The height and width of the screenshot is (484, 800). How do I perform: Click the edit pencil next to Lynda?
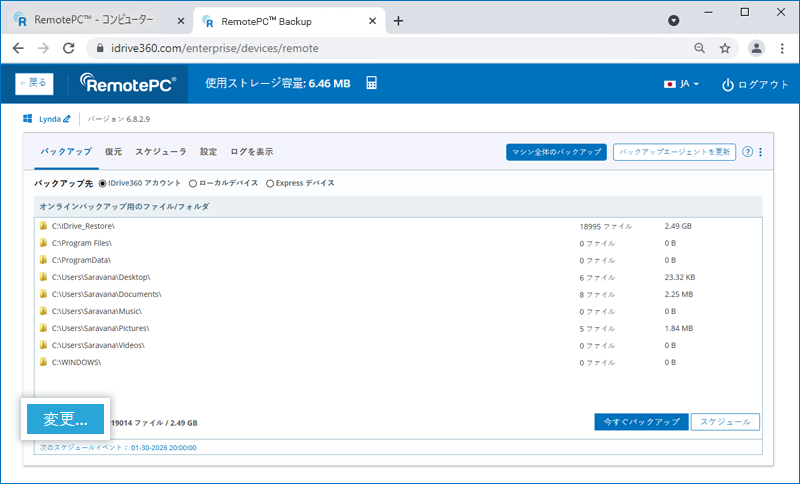[x=67, y=119]
